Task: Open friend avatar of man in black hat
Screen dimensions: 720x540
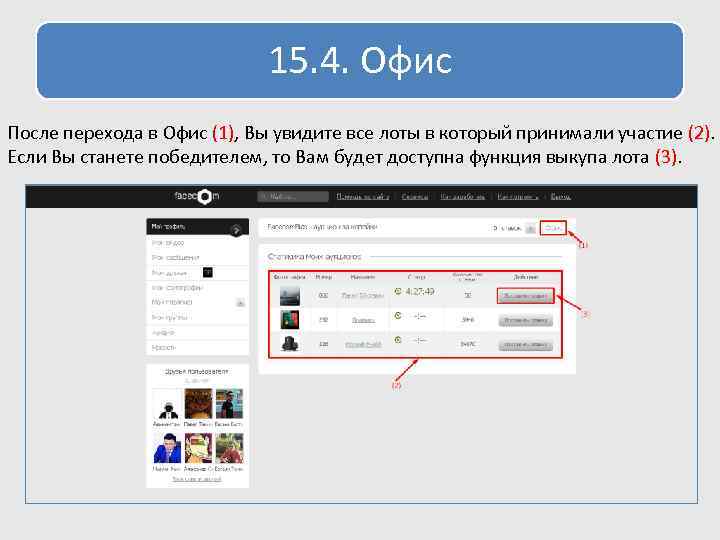Action: (167, 404)
